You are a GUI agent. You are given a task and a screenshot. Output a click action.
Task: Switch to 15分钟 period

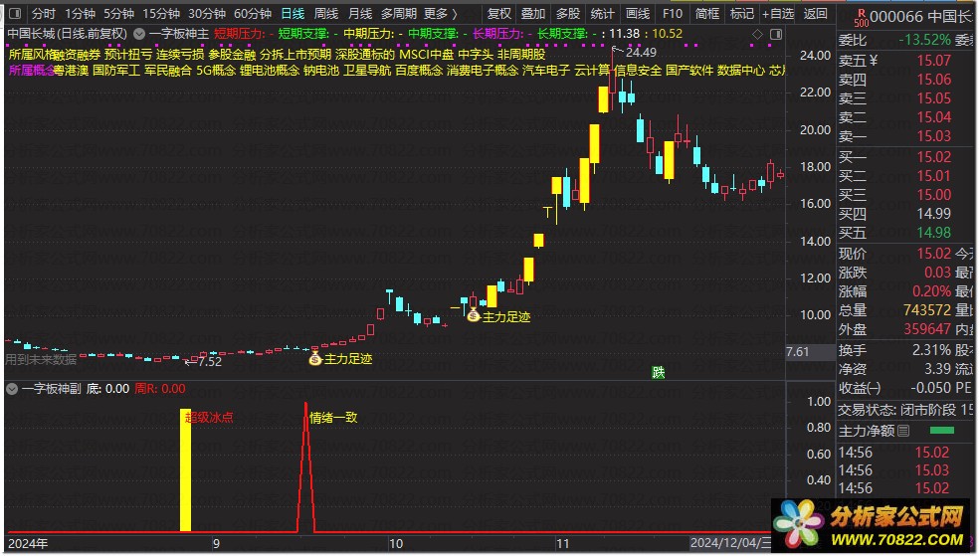coord(161,13)
